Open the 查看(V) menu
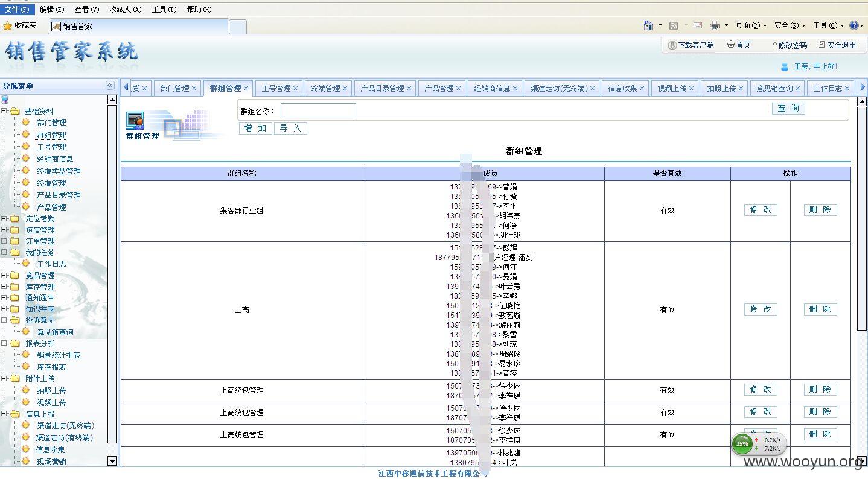Viewport: 868px width, 479px height. pyautogui.click(x=87, y=9)
